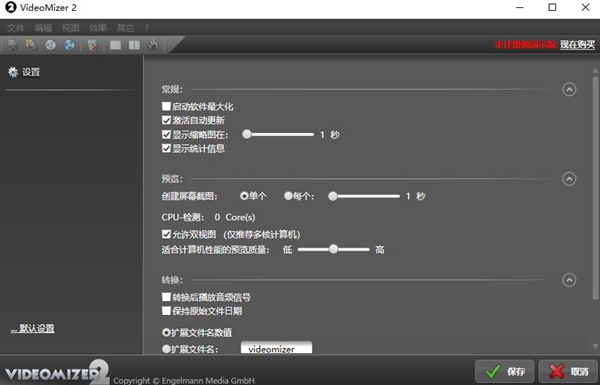Viewport: 600px width, 385px height.
Task: Open the ? help menu
Action: (x=146, y=28)
